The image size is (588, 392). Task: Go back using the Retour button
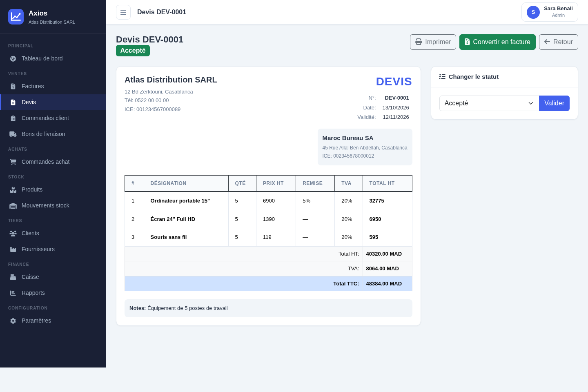coord(559,42)
